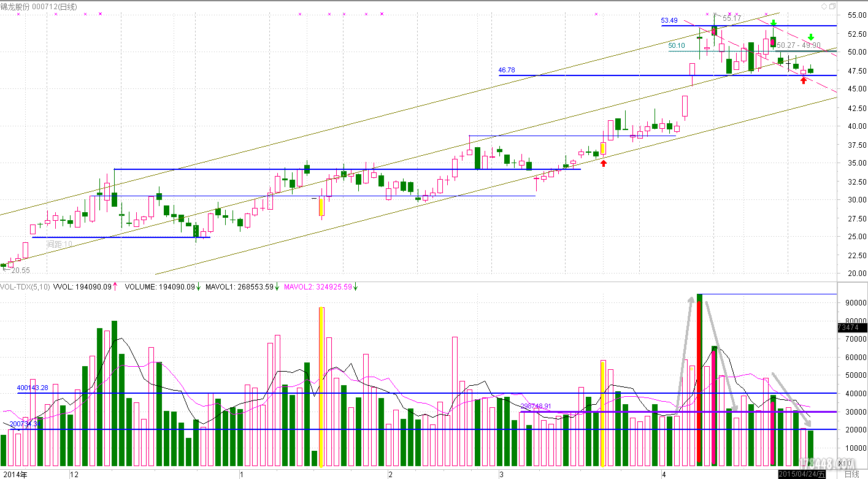Click the 50.10 price level label
The width and height of the screenshot is (868, 479).
pos(677,45)
